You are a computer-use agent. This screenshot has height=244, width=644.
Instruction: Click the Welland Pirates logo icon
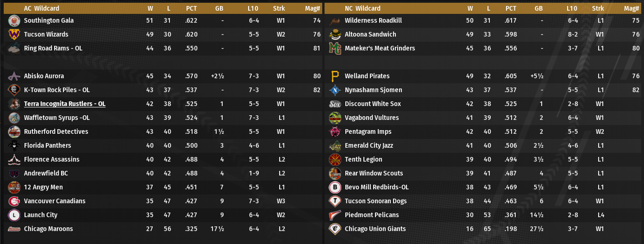(335, 76)
